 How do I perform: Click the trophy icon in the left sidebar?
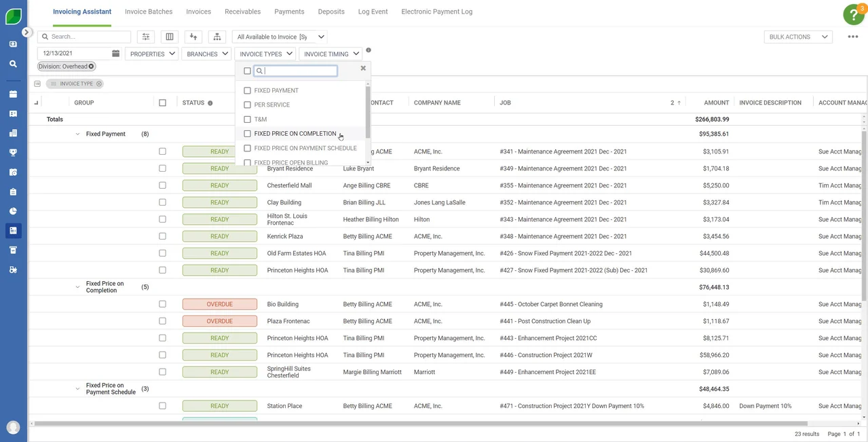[x=12, y=151]
